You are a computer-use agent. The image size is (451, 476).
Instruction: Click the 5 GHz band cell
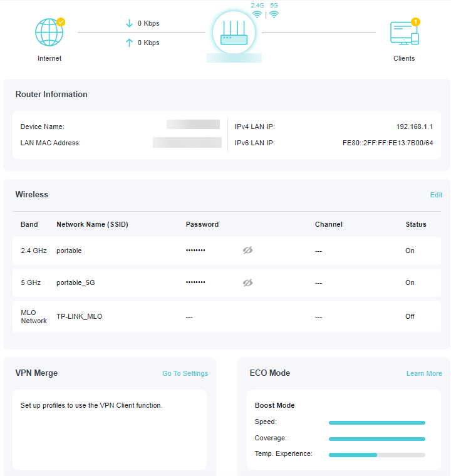click(31, 282)
